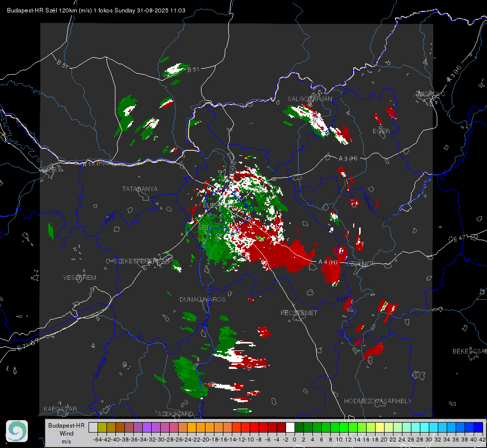This screenshot has height=448, width=487.
Task: Select the MISKOLC city label
Action: click(431, 94)
